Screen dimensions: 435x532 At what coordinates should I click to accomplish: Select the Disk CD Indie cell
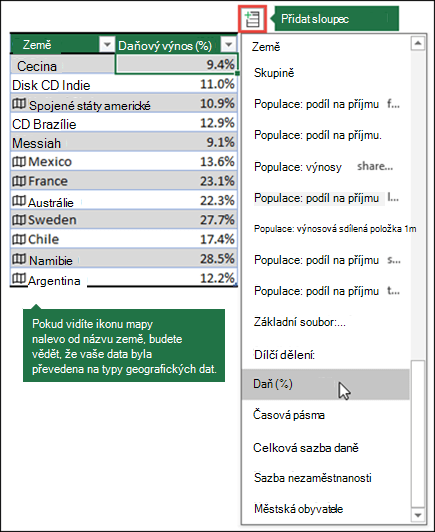click(x=62, y=85)
